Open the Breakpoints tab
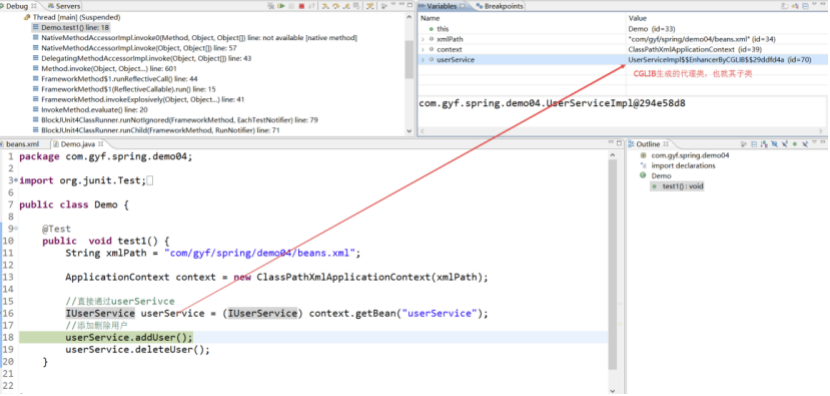Image resolution: width=830 pixels, height=396 pixels. tap(500, 6)
